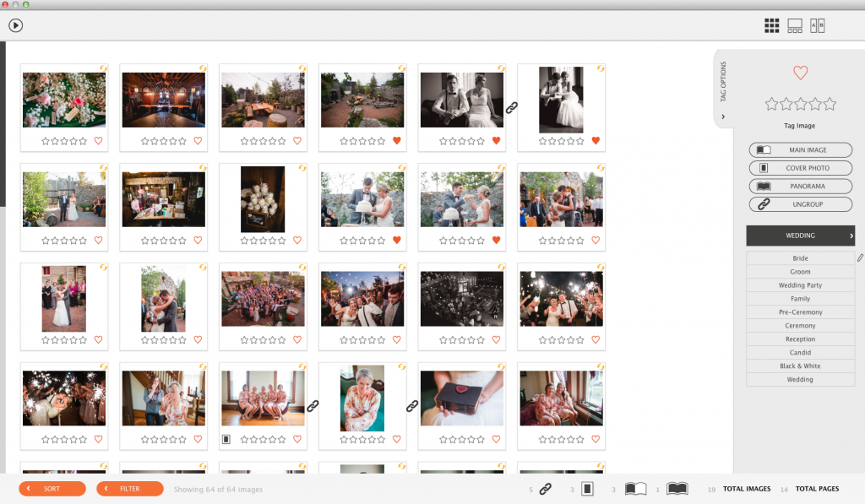The width and height of the screenshot is (865, 504).
Task: Unfavorite the black-and-white seated couple photo
Action: click(x=496, y=141)
